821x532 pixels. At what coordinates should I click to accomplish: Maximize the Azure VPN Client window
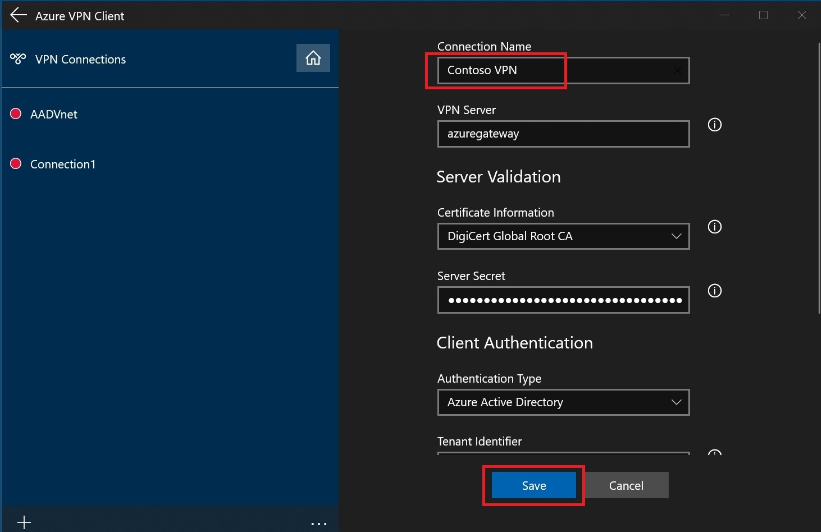point(763,15)
